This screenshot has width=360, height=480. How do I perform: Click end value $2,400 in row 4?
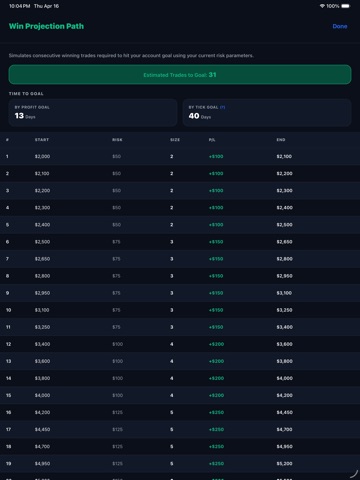click(285, 208)
